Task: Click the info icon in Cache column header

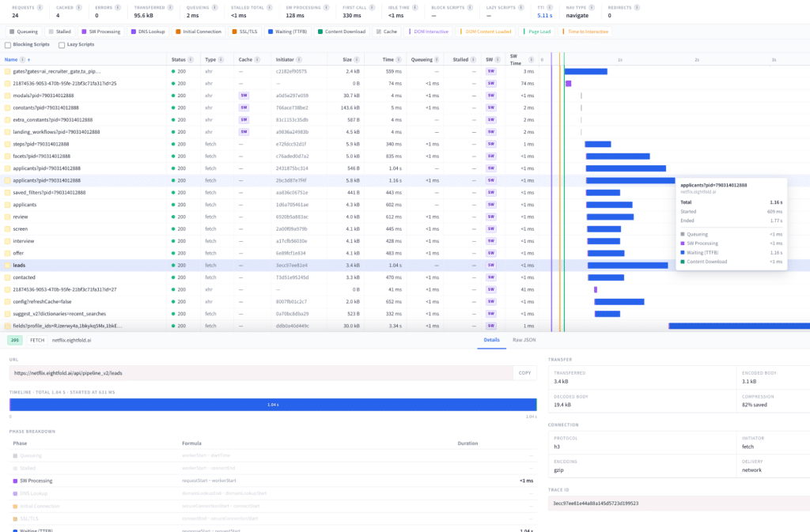Action: coord(257,60)
